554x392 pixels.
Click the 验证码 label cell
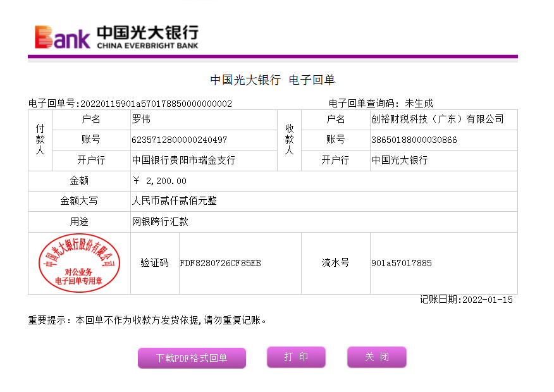point(155,263)
